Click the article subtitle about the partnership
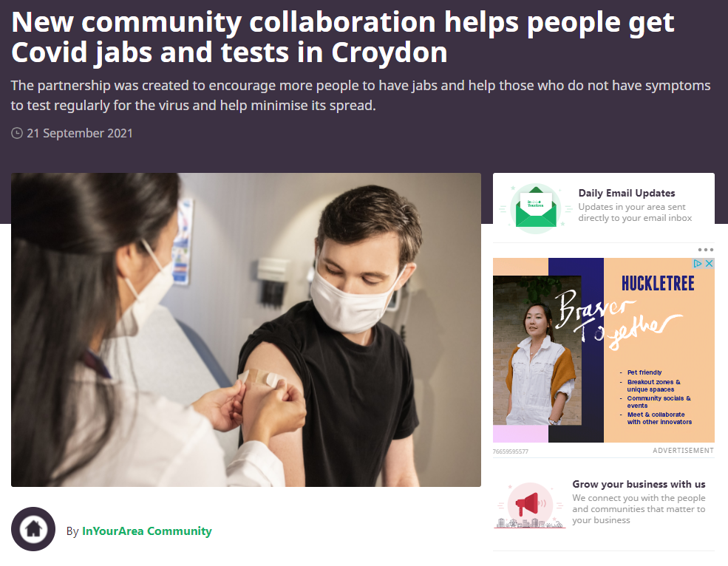Screen dimensions: 728x566 [x=360, y=95]
